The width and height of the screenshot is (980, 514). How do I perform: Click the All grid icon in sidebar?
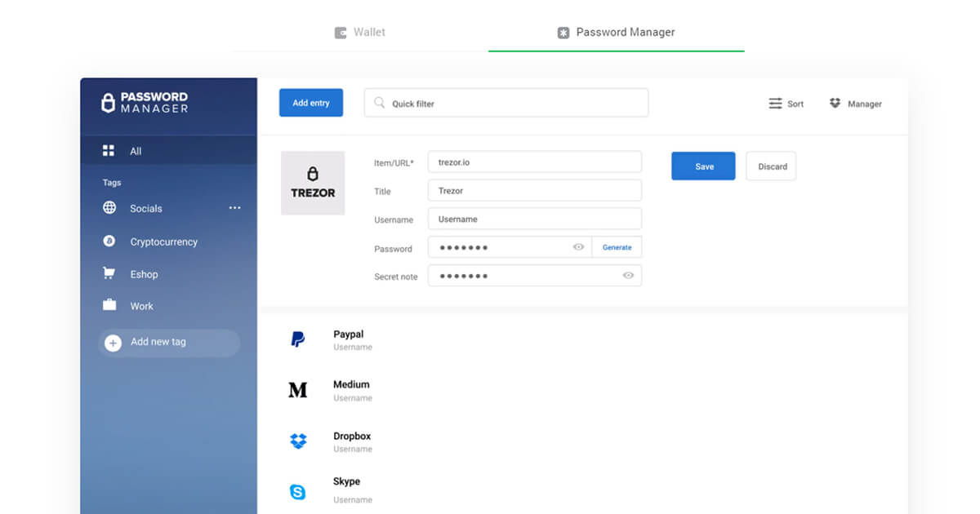(x=109, y=151)
